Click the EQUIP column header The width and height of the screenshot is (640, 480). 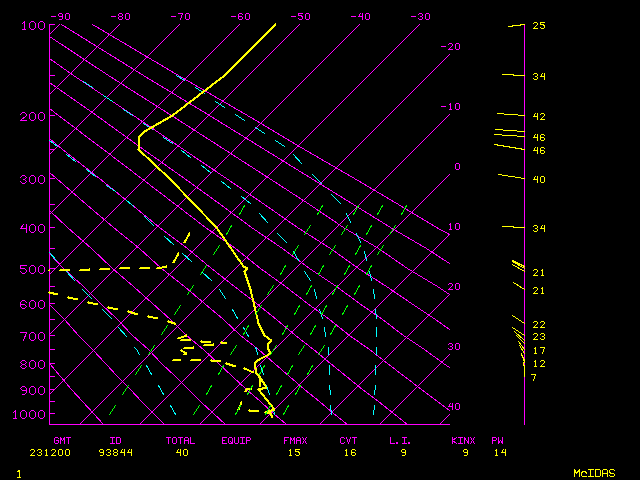(237, 440)
